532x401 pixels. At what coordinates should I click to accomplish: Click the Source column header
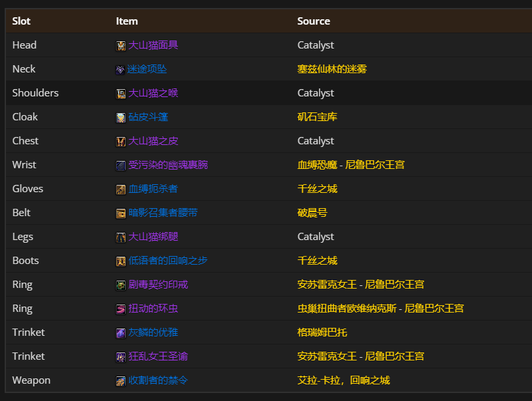click(x=314, y=21)
